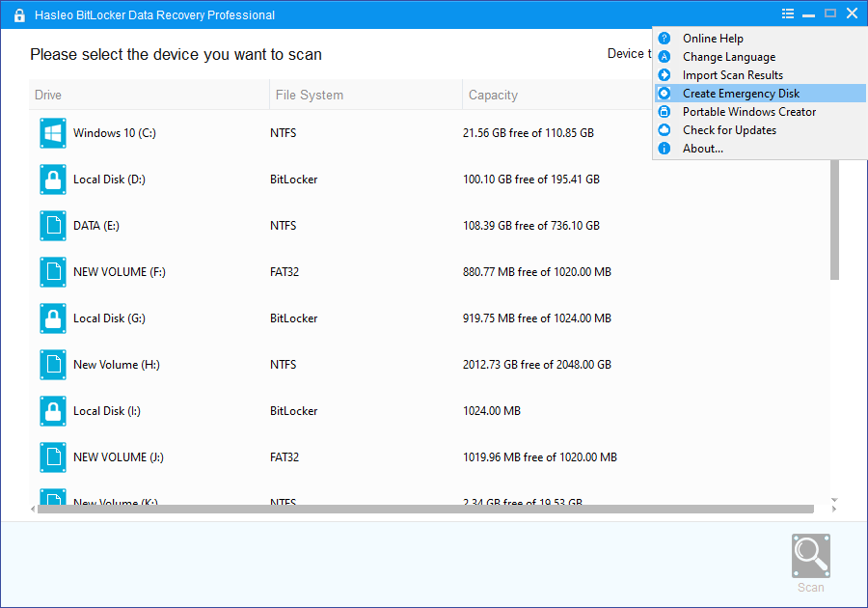Click the Portable Windows Creator icon
This screenshot has height=608, width=868.
[x=665, y=111]
